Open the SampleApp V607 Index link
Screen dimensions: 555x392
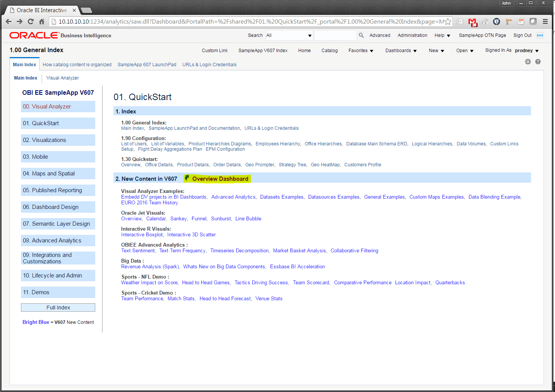tap(263, 51)
